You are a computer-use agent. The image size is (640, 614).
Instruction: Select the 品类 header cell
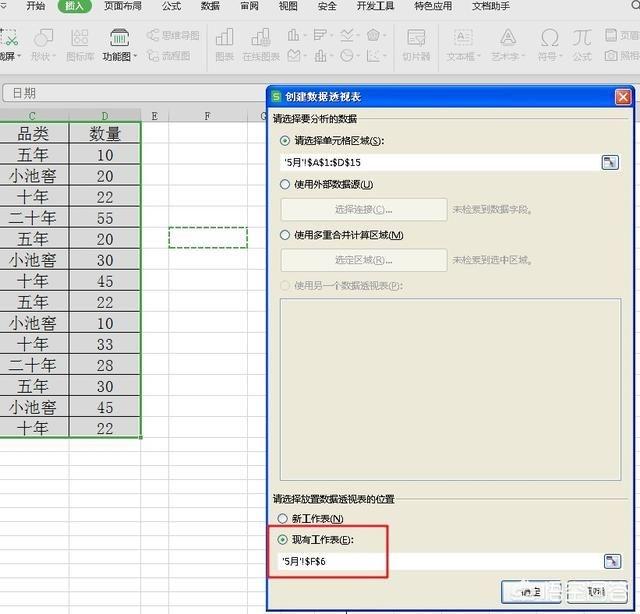point(34,133)
